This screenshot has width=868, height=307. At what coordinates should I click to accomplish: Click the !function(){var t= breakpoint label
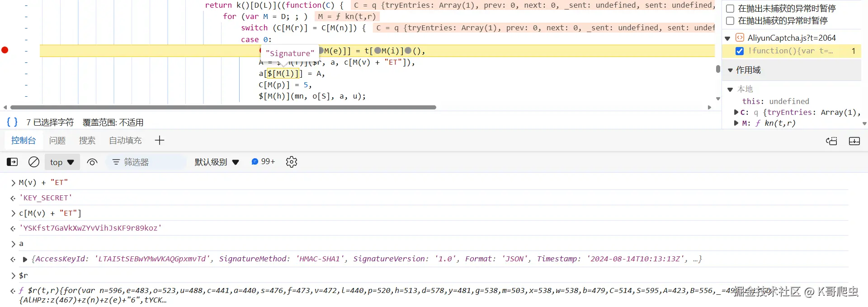pyautogui.click(x=791, y=51)
